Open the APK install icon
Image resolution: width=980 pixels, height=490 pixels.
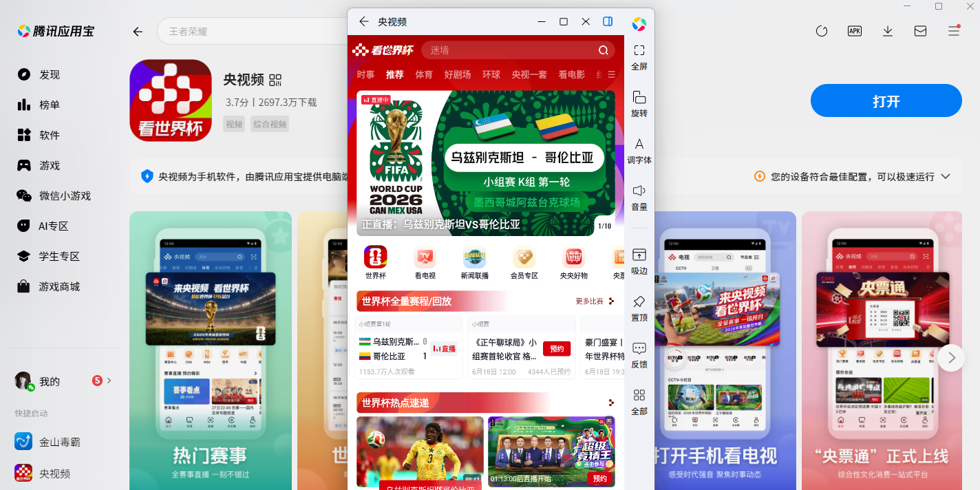tap(854, 31)
